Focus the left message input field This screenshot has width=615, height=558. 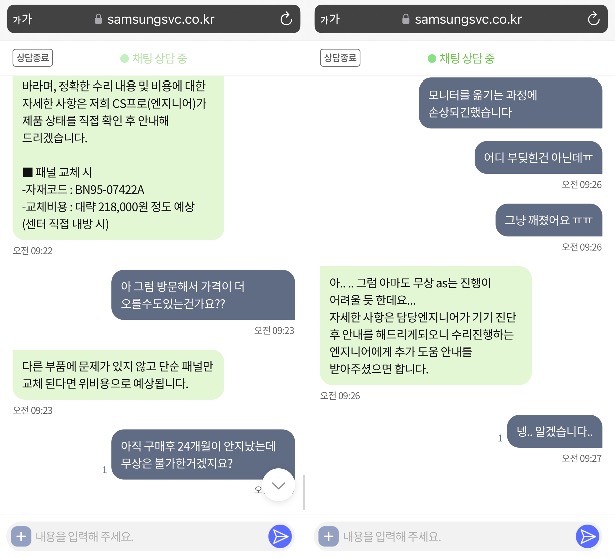[150, 536]
